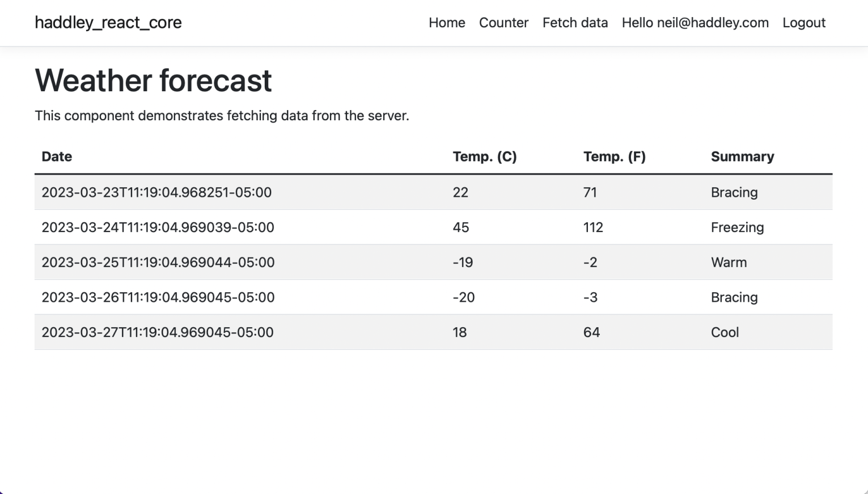Click the Freezing summary cell
The height and width of the screenshot is (494, 868).
[x=737, y=227]
